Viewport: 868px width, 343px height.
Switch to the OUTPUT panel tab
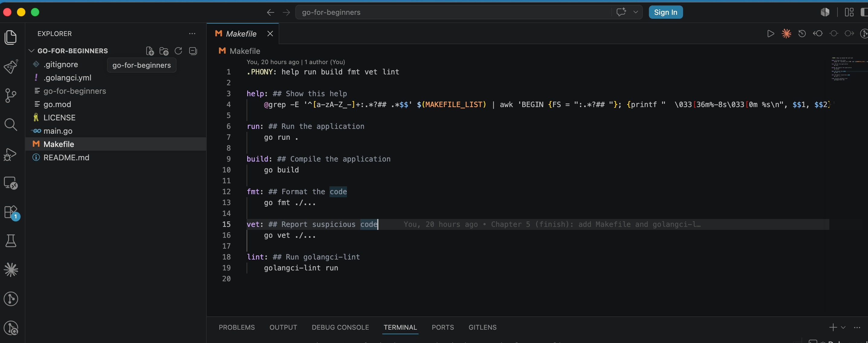click(x=283, y=328)
